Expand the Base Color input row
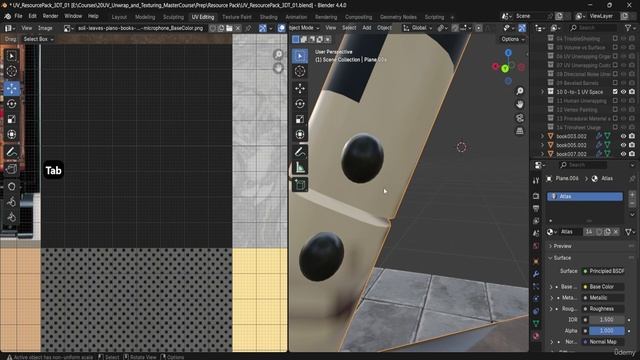This screenshot has width=640, height=360. click(x=551, y=287)
